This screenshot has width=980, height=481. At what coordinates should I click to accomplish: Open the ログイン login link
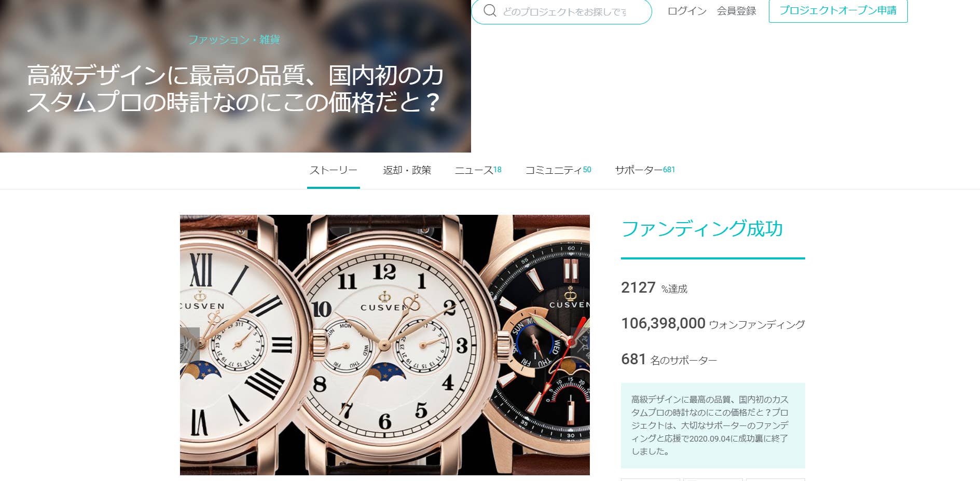point(687,11)
